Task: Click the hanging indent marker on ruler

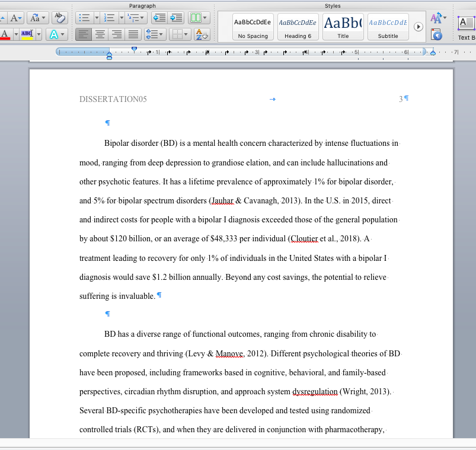Action: (x=109, y=53)
